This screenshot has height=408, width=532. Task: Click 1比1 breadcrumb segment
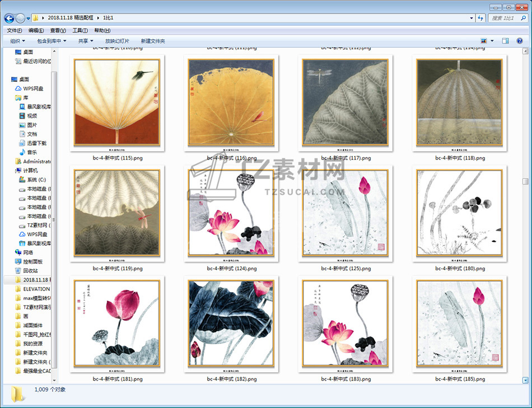click(x=108, y=18)
